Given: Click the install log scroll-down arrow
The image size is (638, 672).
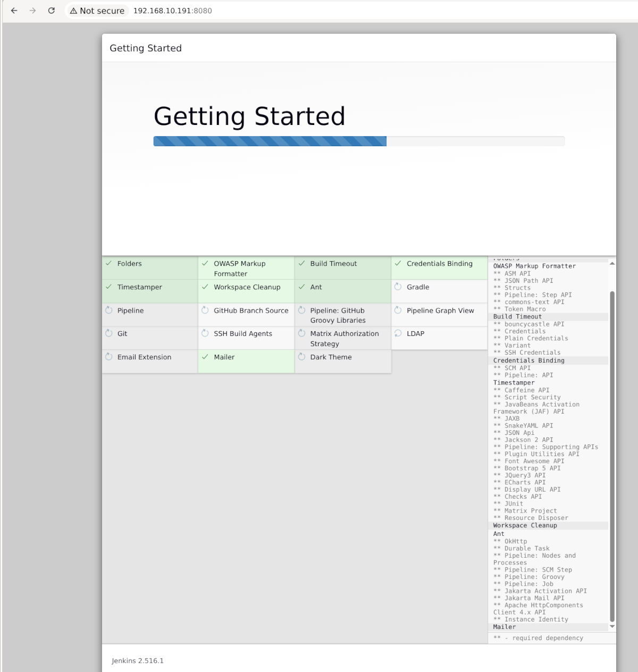Looking at the screenshot, I should (612, 627).
